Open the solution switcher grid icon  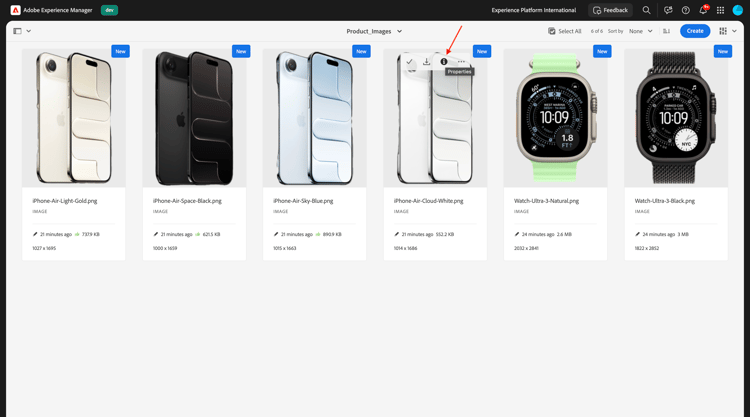click(x=720, y=10)
